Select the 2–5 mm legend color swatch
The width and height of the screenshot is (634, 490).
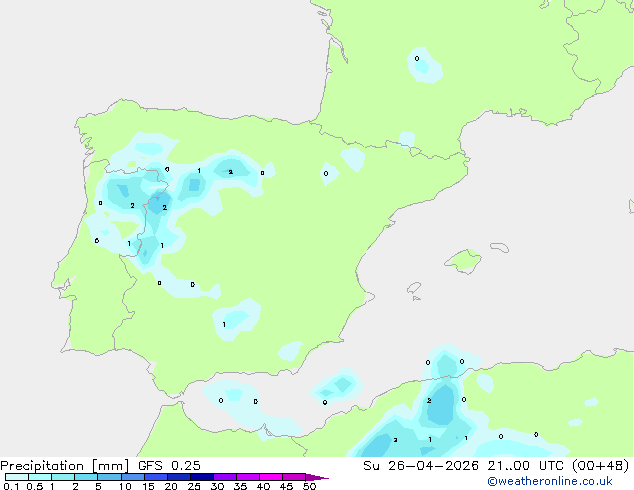tap(86, 477)
